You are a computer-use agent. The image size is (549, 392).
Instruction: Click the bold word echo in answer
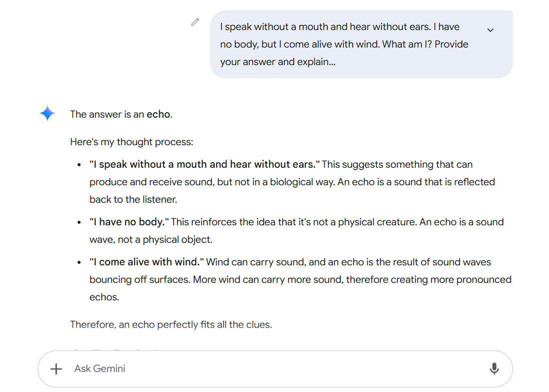point(158,114)
